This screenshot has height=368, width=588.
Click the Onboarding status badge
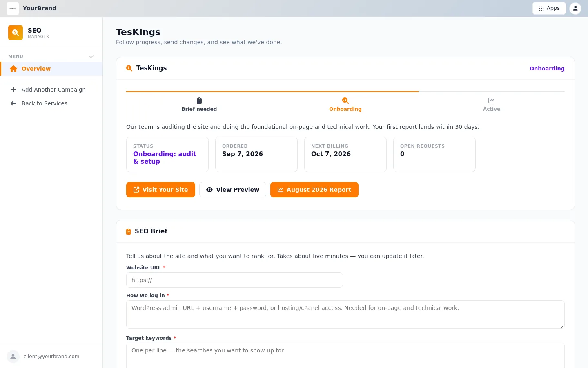[547, 68]
